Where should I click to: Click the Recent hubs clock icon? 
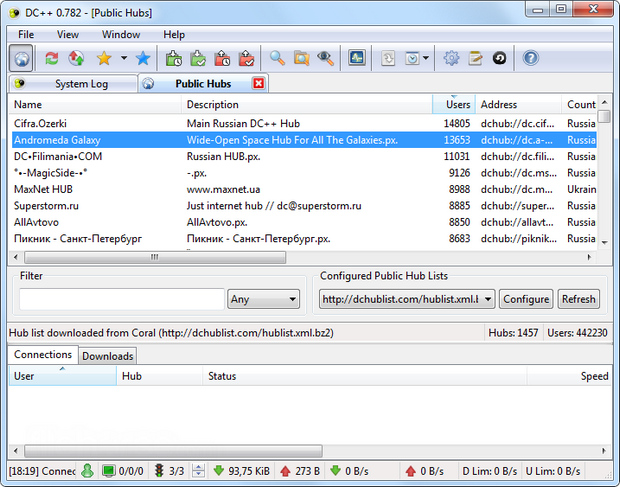click(x=412, y=59)
